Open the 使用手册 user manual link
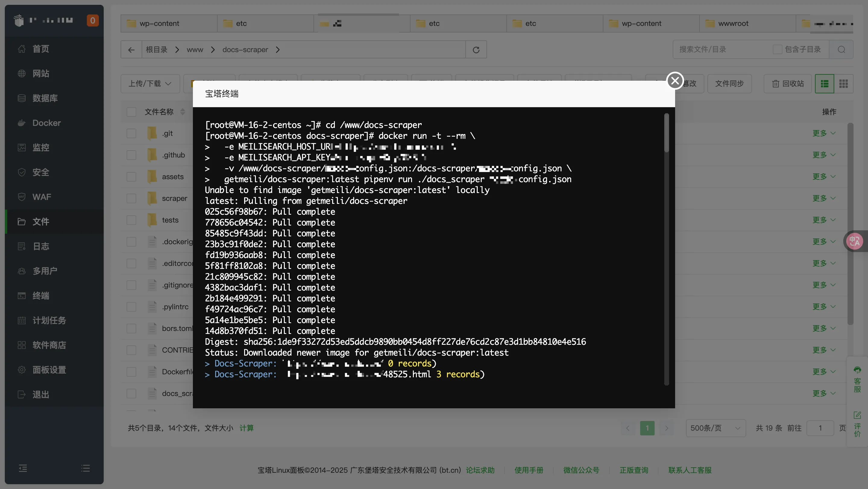Screen dimensions: 868x489 [529, 470]
